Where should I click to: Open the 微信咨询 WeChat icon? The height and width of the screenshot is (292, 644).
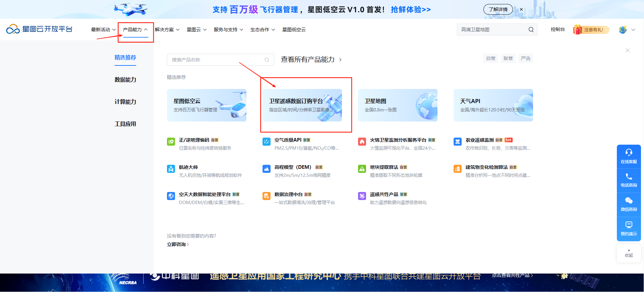pyautogui.click(x=629, y=201)
